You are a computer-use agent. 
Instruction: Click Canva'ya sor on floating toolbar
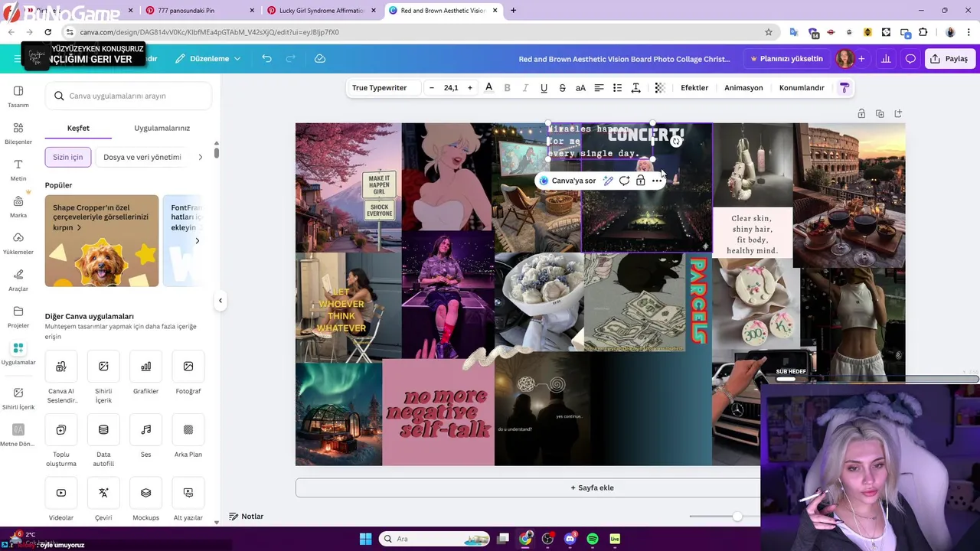[567, 181]
